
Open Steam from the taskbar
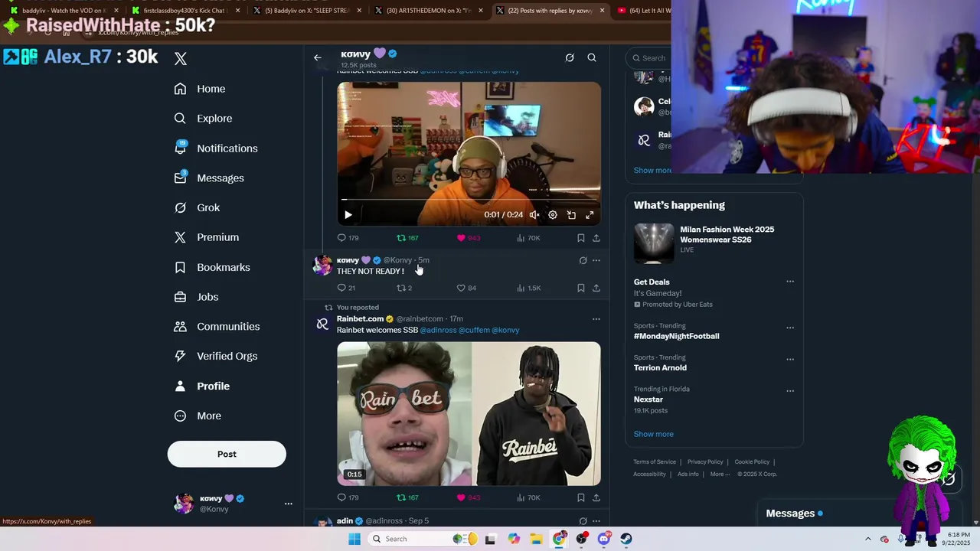coord(626,539)
